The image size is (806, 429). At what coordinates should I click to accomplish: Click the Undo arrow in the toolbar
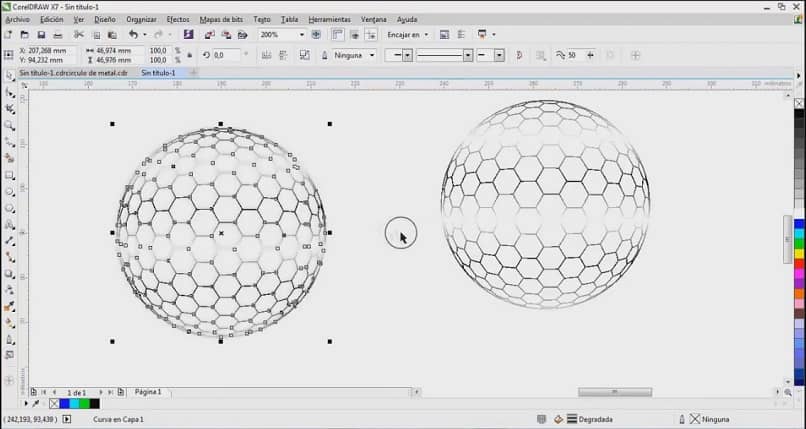pos(133,34)
